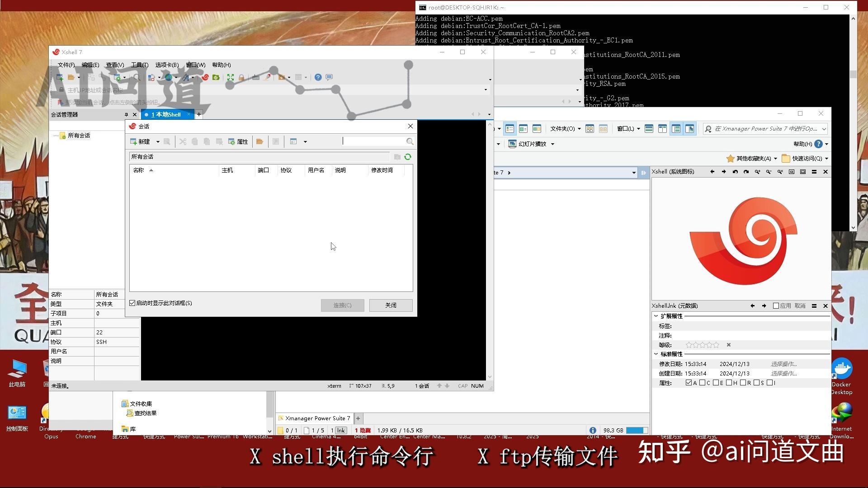Check attribute E checkbox in 元数据 panel
Screen dimensions: 868x488
coord(716,383)
